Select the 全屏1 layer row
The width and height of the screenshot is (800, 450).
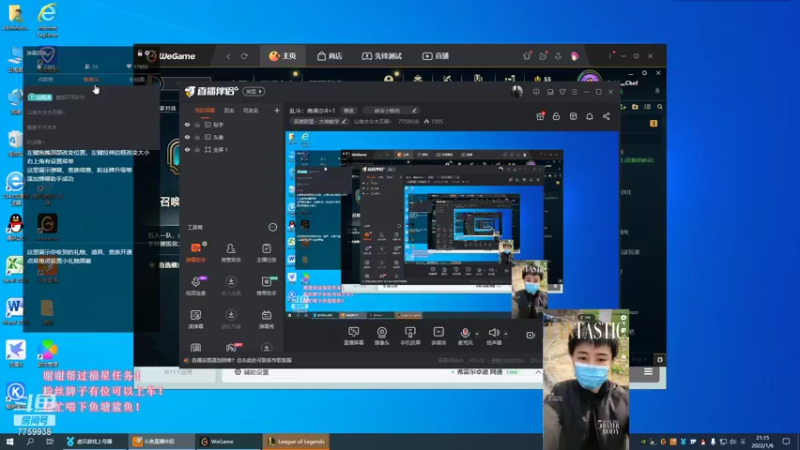click(232, 149)
